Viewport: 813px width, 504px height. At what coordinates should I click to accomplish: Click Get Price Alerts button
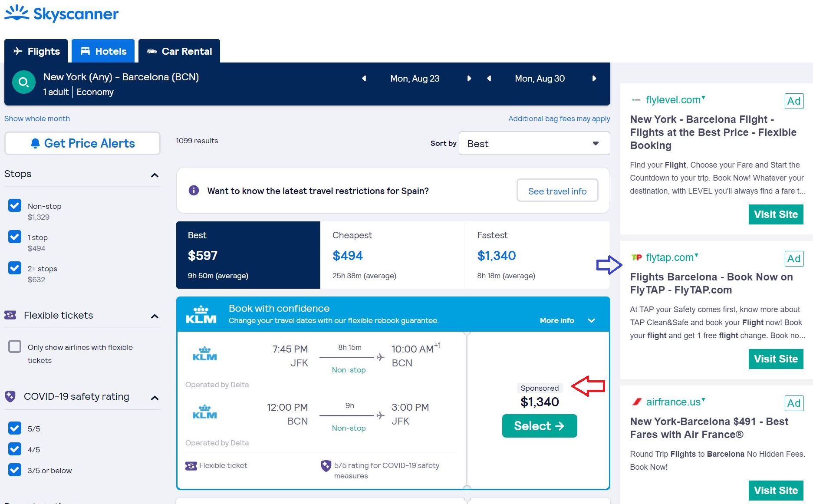pos(82,143)
